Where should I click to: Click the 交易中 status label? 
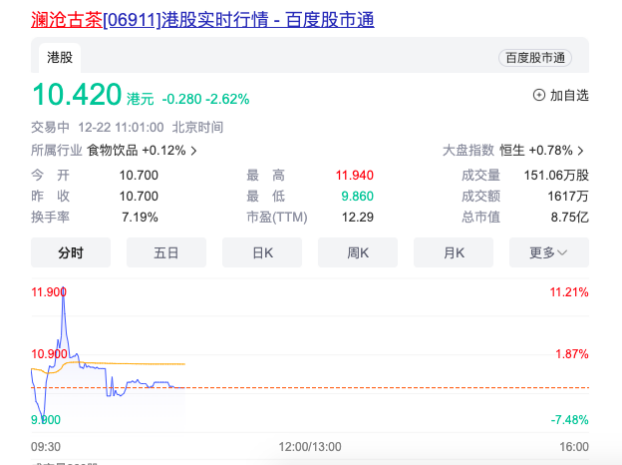tap(50, 127)
